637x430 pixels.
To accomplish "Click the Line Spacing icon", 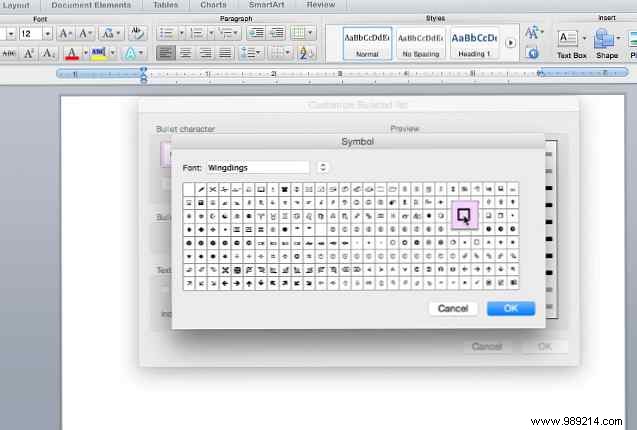I will pyautogui.click(x=249, y=53).
